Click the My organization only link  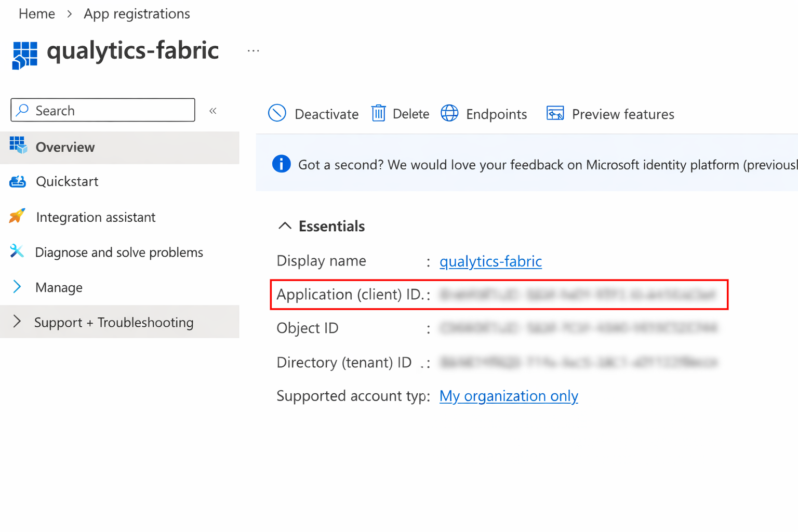click(x=509, y=396)
